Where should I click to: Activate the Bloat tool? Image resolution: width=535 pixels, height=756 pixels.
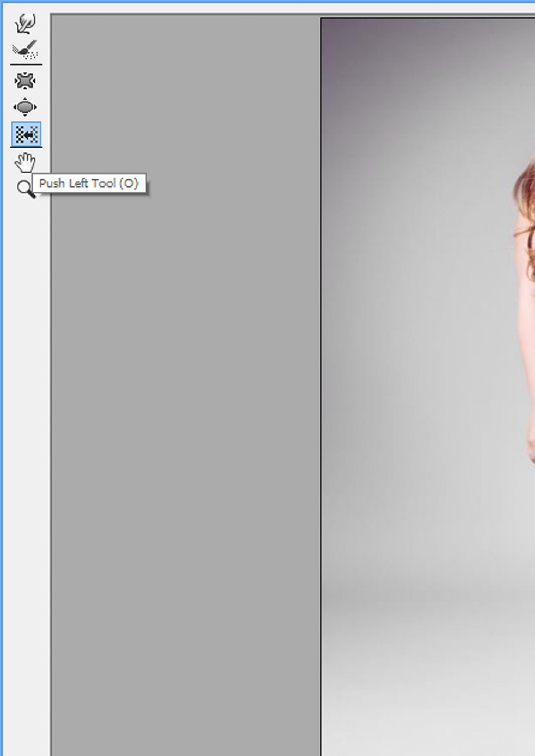coord(25,107)
